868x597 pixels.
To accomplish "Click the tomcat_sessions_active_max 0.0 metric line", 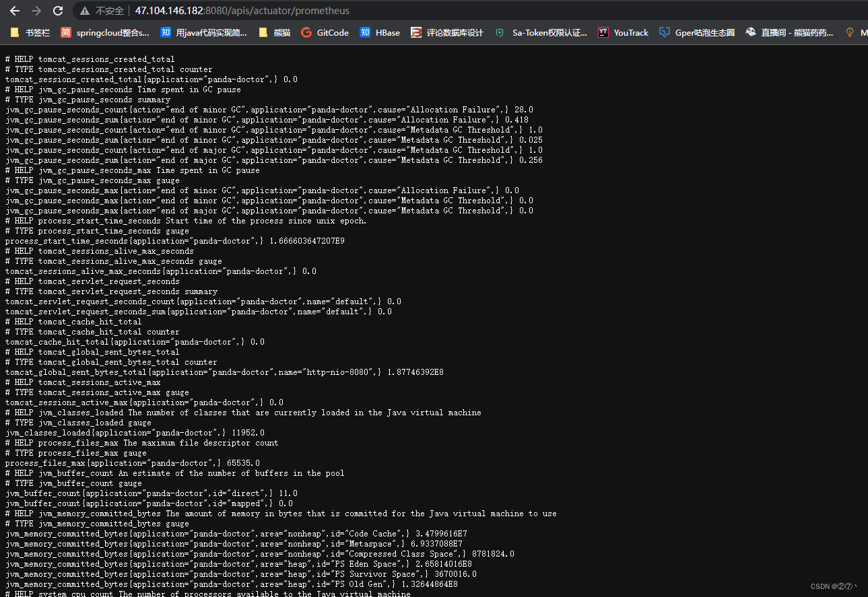I will click(x=144, y=402).
